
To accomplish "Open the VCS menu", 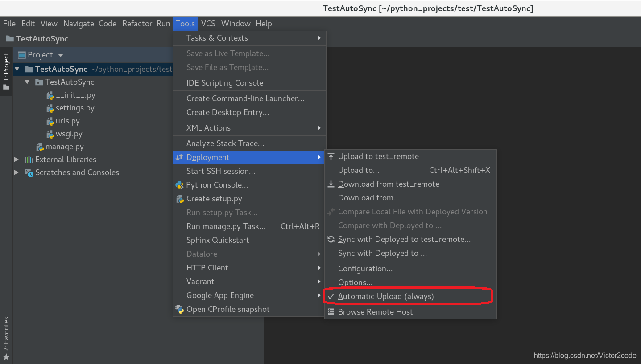I will (208, 24).
